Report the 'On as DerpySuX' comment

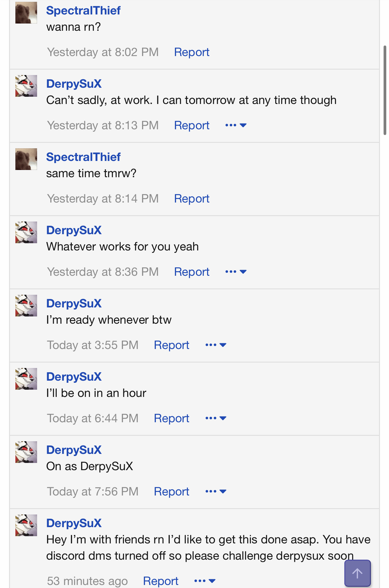point(171,492)
